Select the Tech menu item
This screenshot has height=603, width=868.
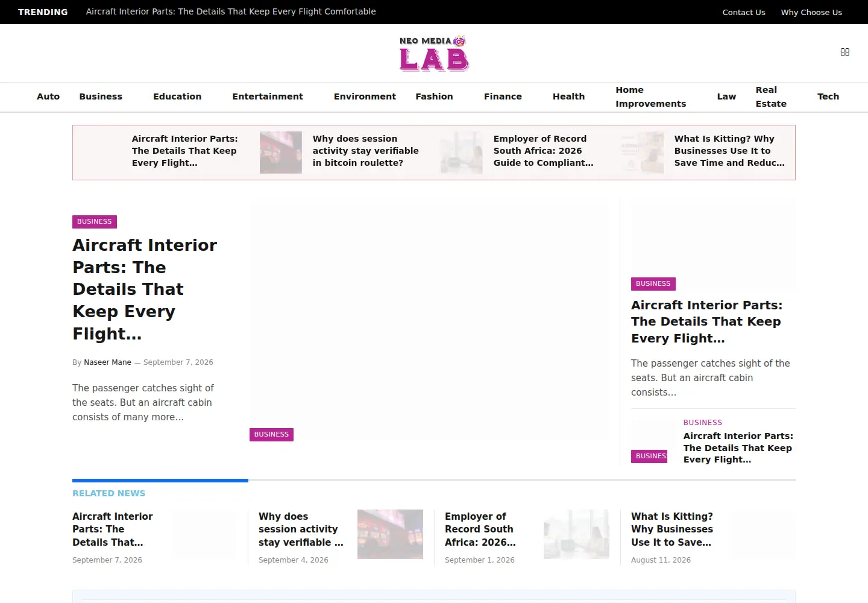click(x=828, y=96)
